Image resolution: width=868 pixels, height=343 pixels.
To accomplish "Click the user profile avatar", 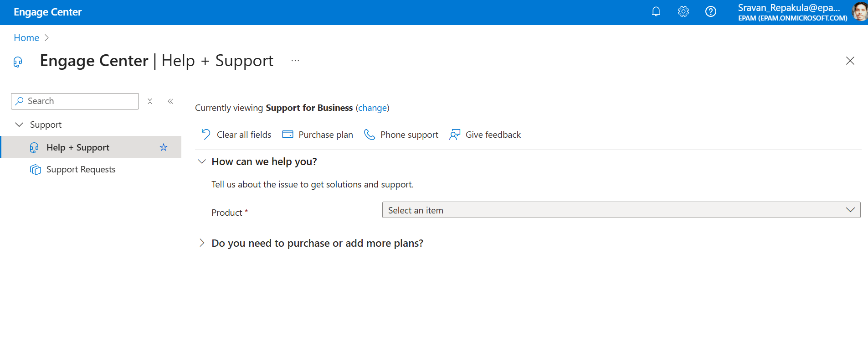I will coord(859,11).
